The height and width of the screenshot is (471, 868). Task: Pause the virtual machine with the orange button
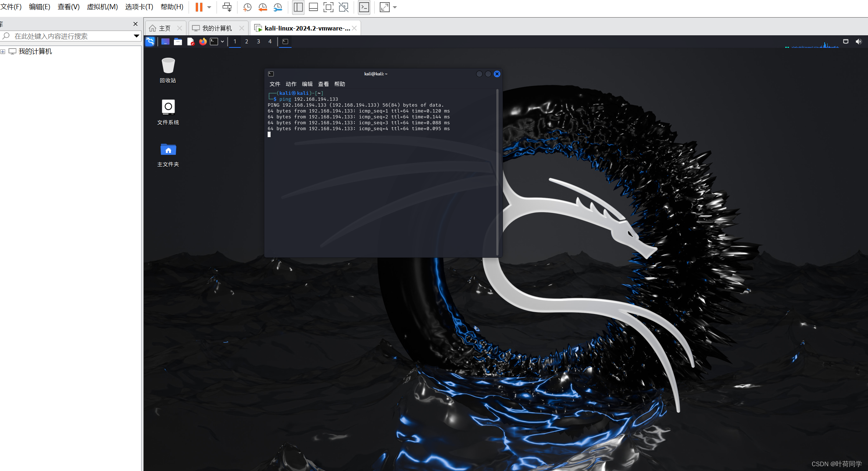tap(199, 7)
